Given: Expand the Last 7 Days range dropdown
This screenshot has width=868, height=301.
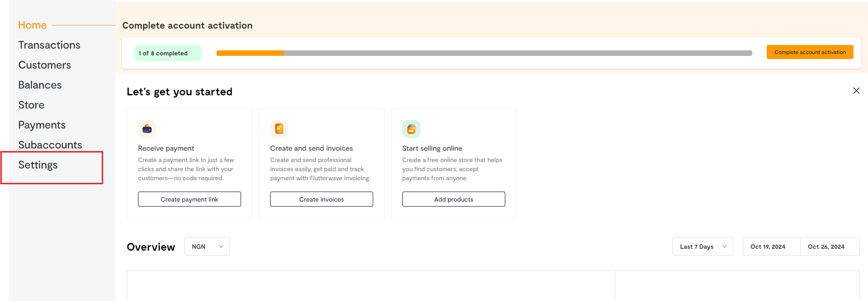Looking at the screenshot, I should tap(702, 247).
